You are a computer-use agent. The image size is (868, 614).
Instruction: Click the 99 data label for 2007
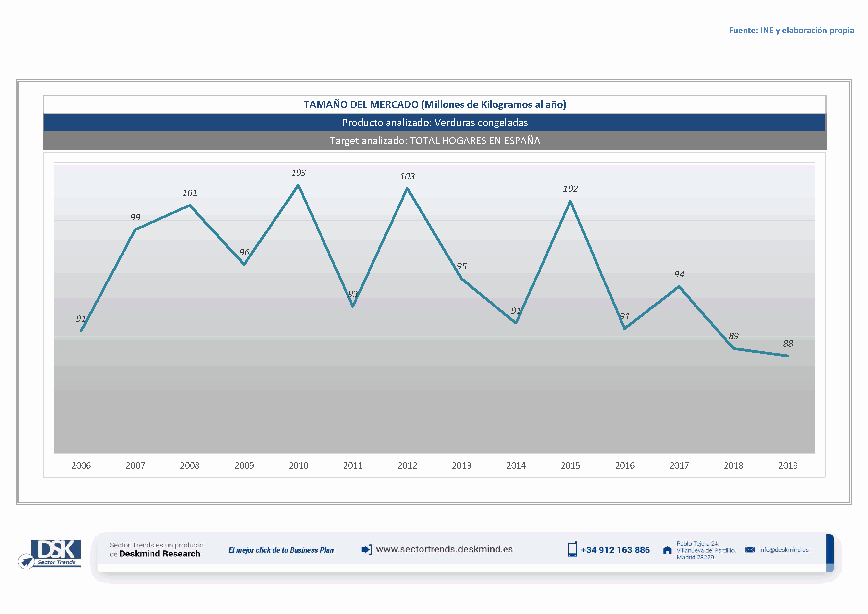[x=135, y=217]
